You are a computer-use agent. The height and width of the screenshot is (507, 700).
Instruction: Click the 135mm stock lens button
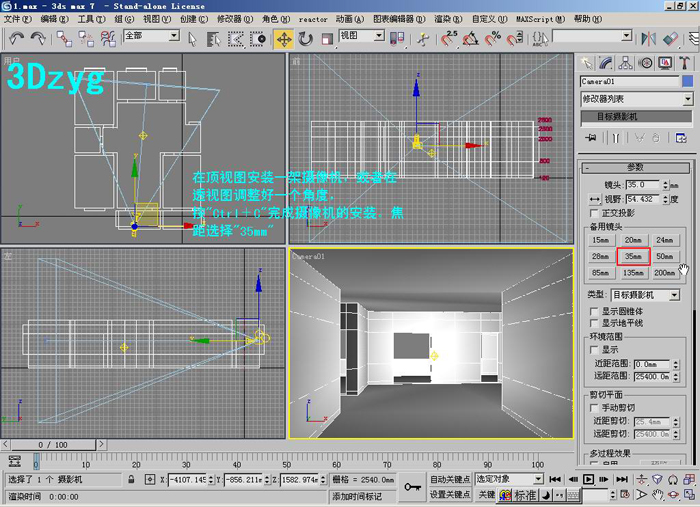633,273
